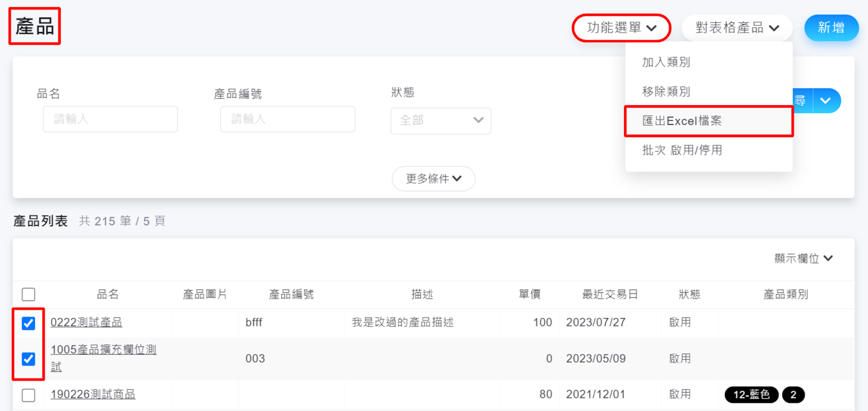Uncheck the 1005產品擴充欄位測試 row checkbox
868x411 pixels.
tap(29, 359)
